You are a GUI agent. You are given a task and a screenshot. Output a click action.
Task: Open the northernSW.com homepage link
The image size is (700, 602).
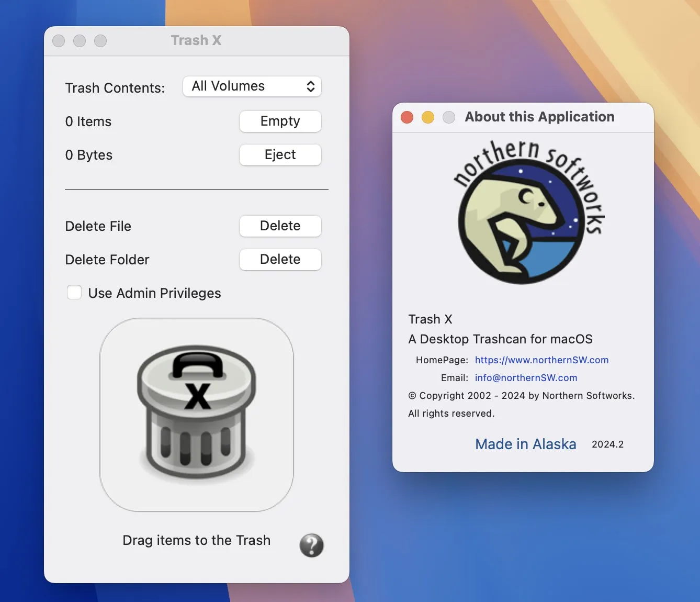542,360
